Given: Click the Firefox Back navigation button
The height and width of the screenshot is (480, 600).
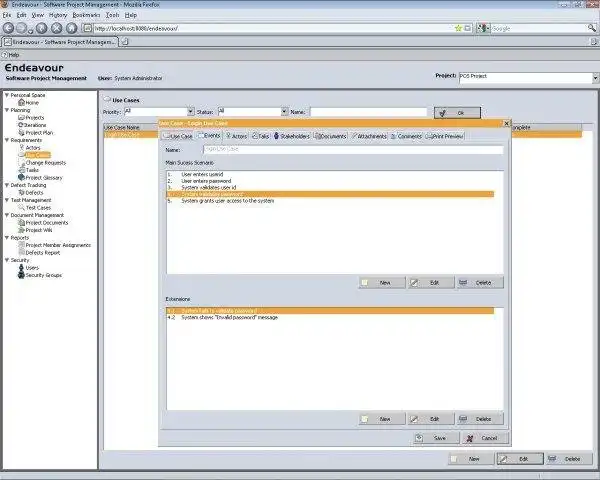Looking at the screenshot, I should pos(8,28).
